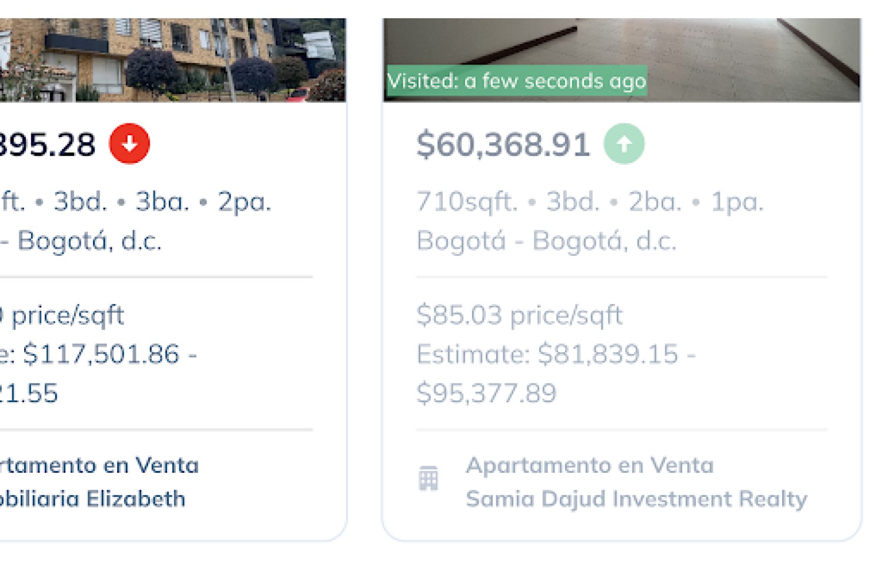Screen dimensions: 882x588
Task: Click the $60,368.91 listing price
Action: click(x=503, y=145)
